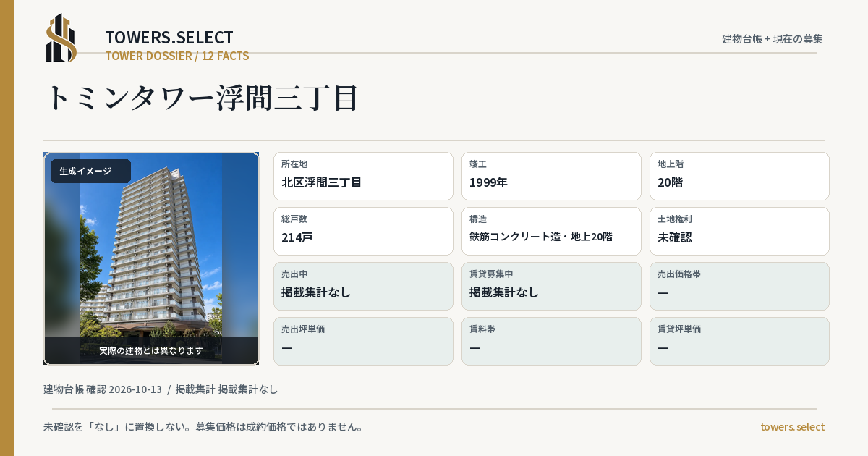Select the 地上階 20階 card
The height and width of the screenshot is (456, 868).
pyautogui.click(x=739, y=176)
